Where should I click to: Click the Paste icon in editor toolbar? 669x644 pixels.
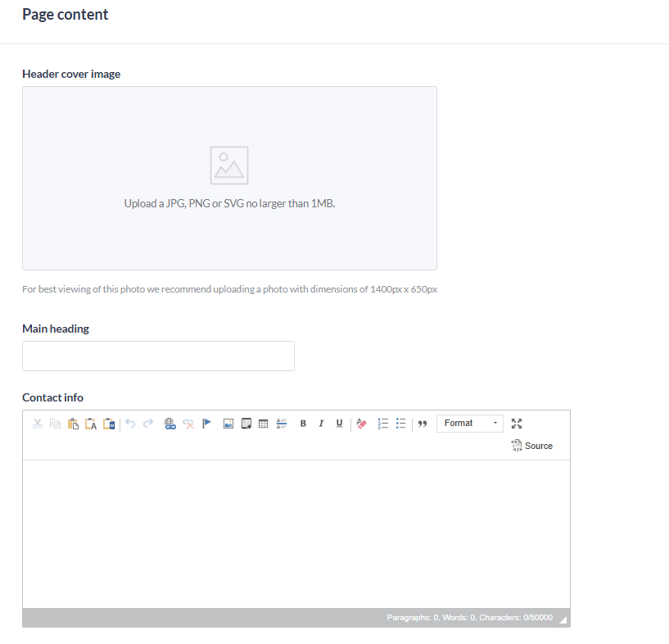73,424
